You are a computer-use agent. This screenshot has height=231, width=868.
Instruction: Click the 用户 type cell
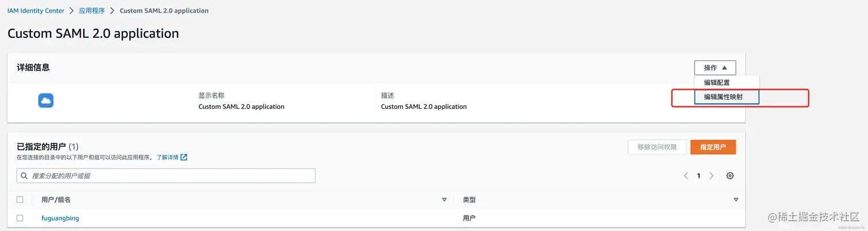[x=469, y=218]
